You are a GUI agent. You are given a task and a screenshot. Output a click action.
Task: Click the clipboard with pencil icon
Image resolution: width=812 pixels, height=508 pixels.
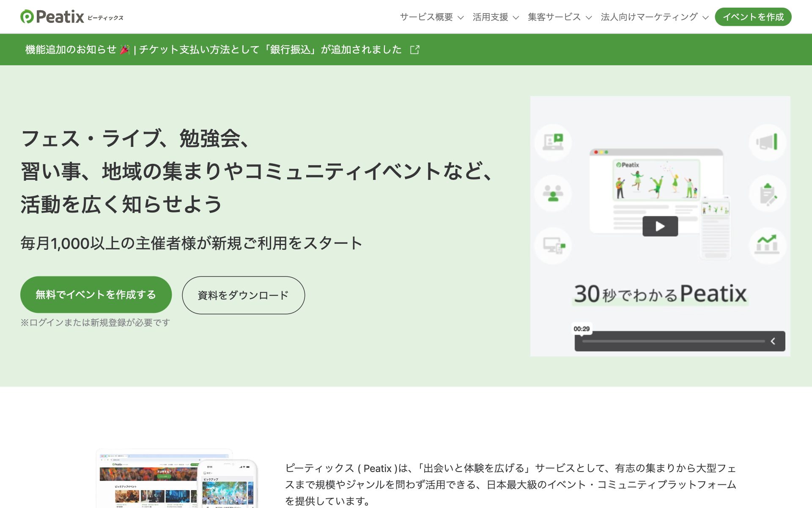point(767,193)
